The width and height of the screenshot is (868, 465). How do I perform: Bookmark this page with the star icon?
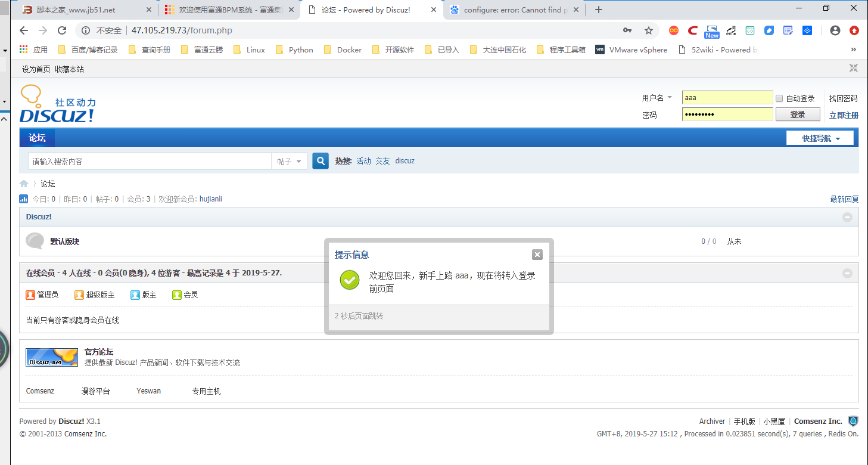649,30
